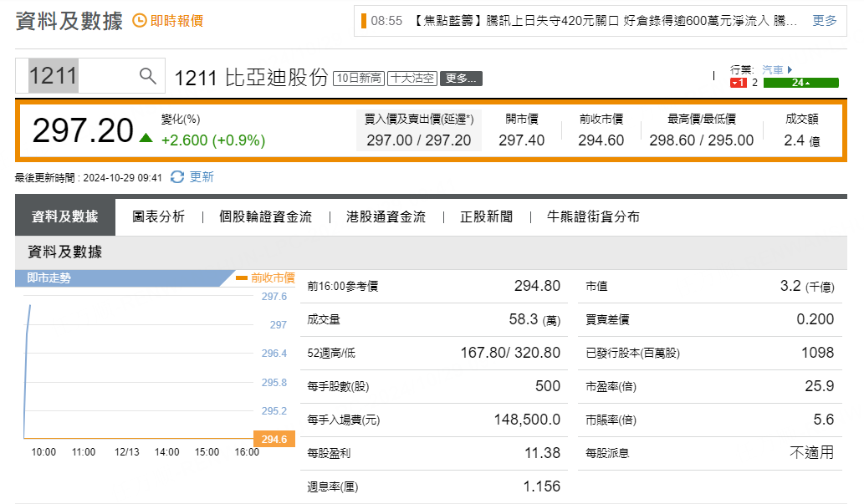Open 牛熊證街貨分布 tab

tap(593, 216)
